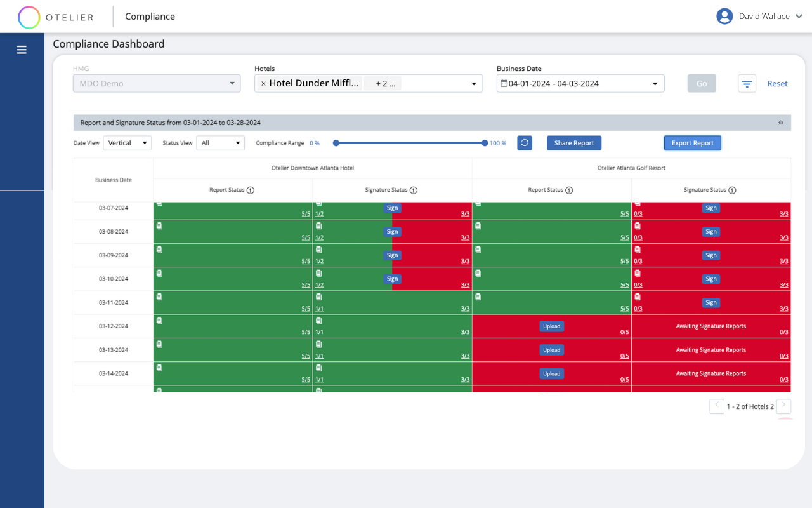
Task: Open the Status View dropdown
Action: pyautogui.click(x=220, y=143)
